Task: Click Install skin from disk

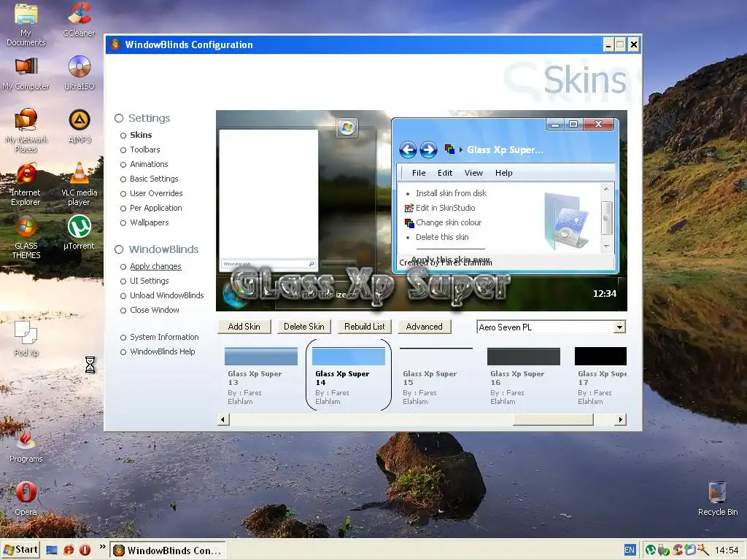Action: [451, 193]
